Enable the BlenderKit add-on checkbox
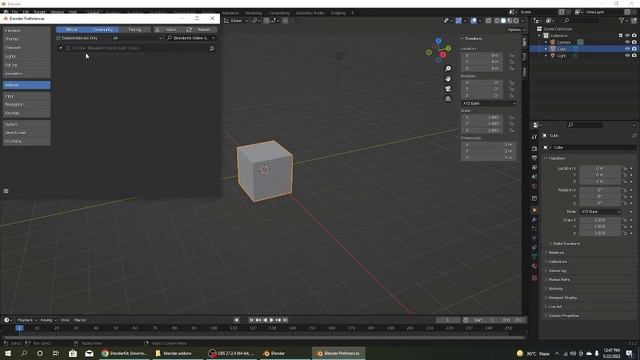 click(x=68, y=48)
